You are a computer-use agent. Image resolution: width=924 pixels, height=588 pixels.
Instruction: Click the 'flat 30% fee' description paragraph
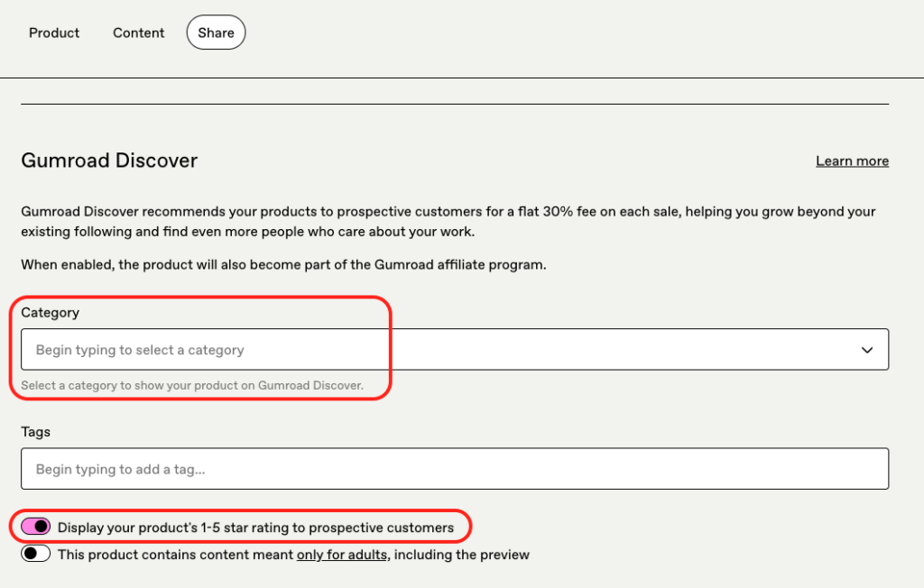[x=448, y=222]
